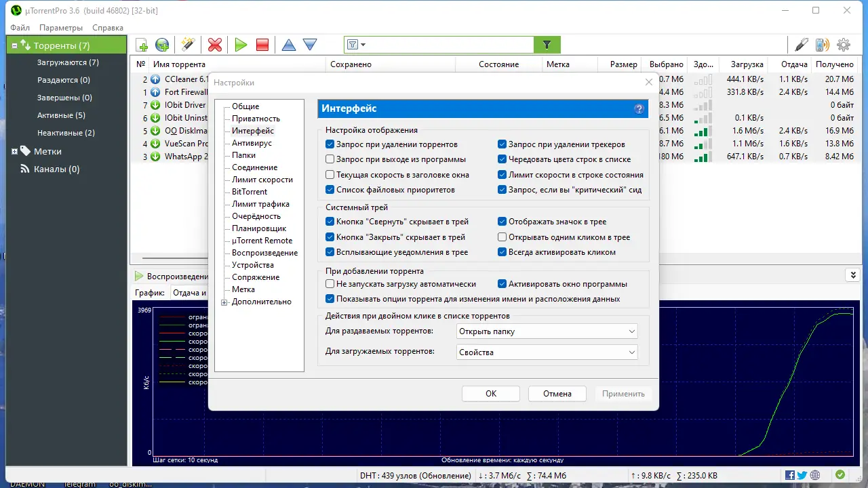Click the Move Down Queue arrow icon
Viewport: 868px width, 488px height.
[310, 45]
